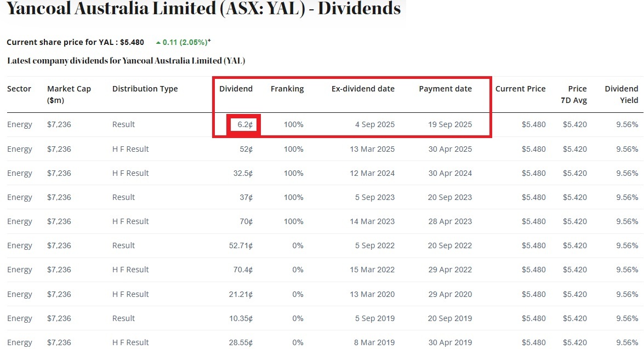Image resolution: width=644 pixels, height=349 pixels.
Task: Click the 52.71¢ dividend amount
Action: pyautogui.click(x=241, y=245)
